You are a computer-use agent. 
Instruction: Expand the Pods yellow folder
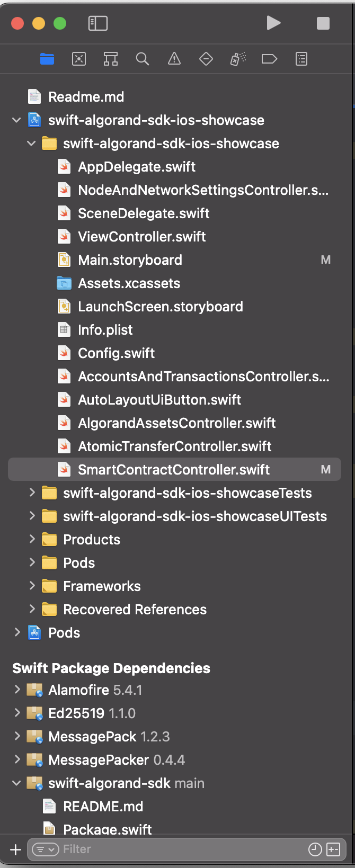coord(32,563)
